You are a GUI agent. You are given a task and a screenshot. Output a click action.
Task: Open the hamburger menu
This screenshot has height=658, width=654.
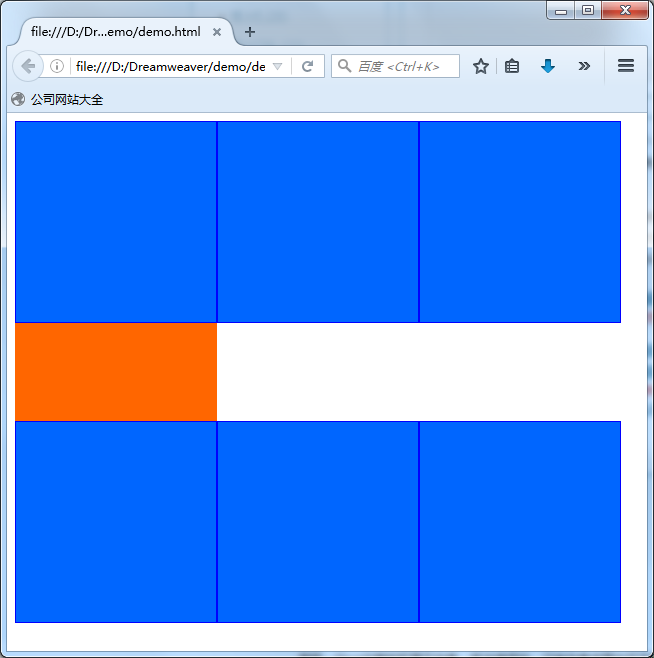click(x=625, y=66)
